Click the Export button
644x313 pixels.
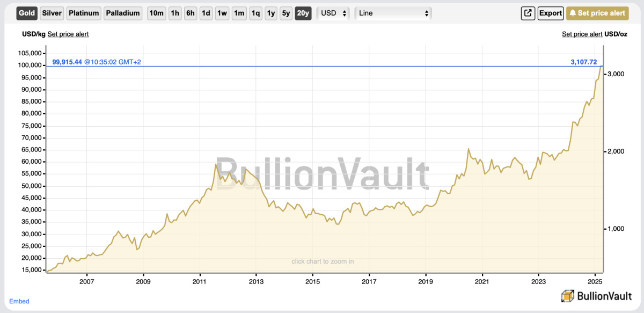550,13
